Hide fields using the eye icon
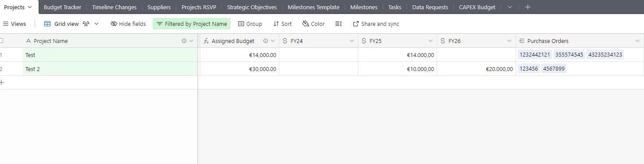 [x=114, y=24]
